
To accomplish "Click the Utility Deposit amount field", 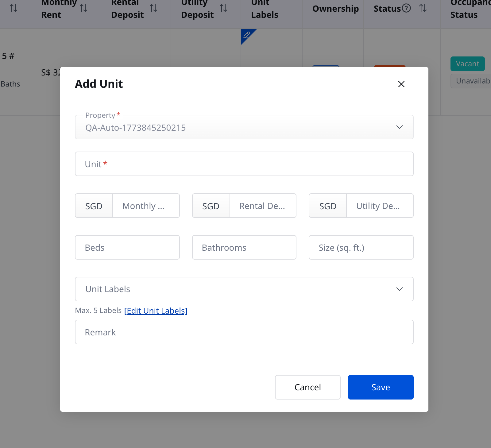I will (x=380, y=206).
